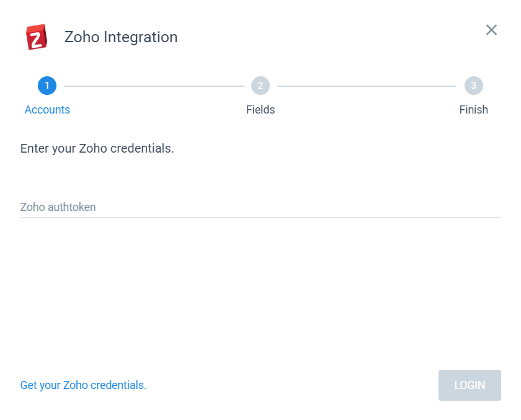The width and height of the screenshot is (521, 420).
Task: Open the Accounts step label
Action: [x=47, y=110]
